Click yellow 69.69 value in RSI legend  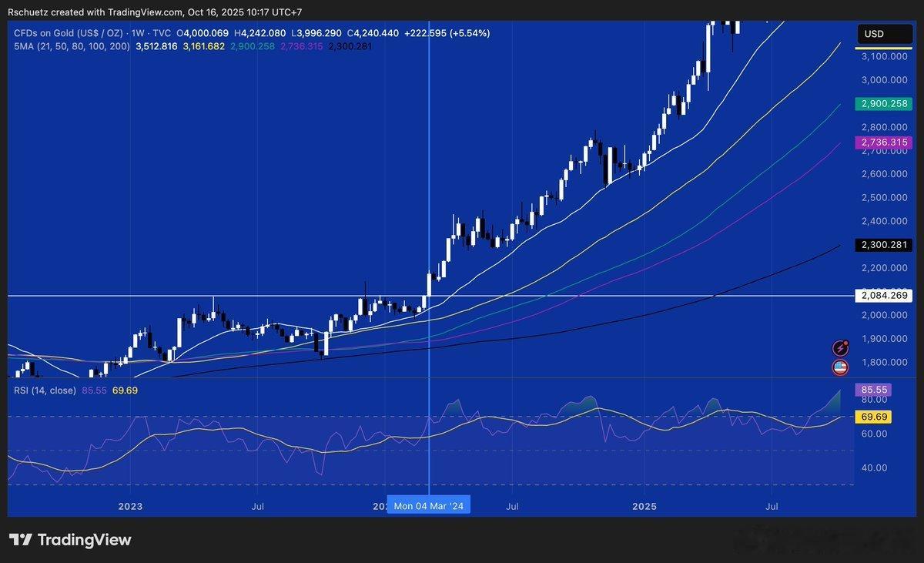125,390
